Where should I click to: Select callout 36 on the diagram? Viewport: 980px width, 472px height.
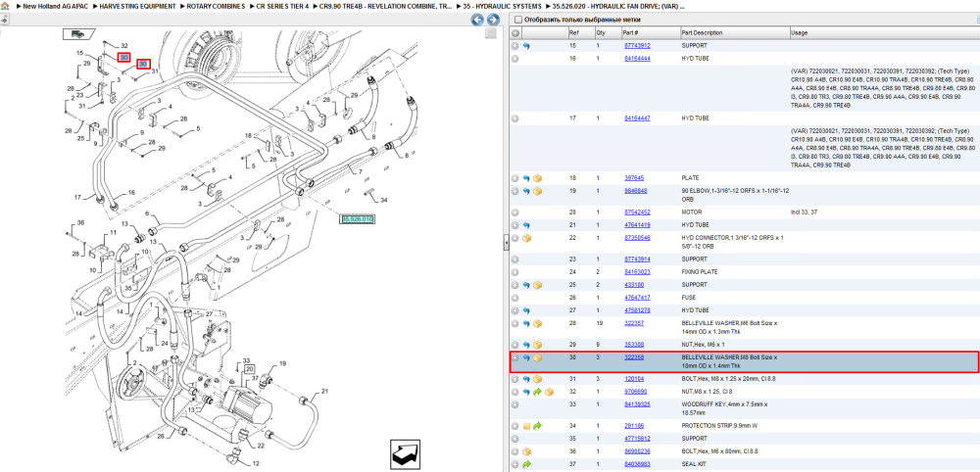[80, 223]
